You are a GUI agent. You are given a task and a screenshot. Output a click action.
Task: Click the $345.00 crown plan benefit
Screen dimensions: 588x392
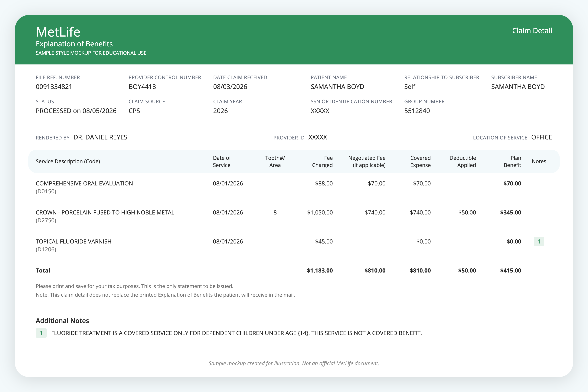(511, 212)
